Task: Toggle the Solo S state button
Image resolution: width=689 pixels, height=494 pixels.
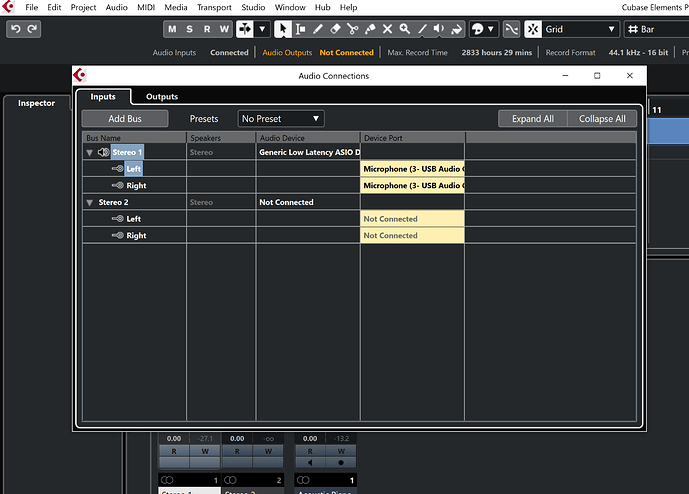Action: (189, 29)
